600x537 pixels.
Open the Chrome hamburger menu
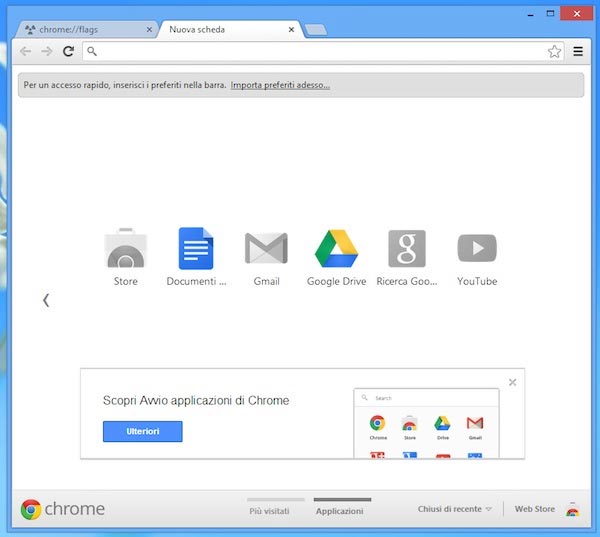578,51
